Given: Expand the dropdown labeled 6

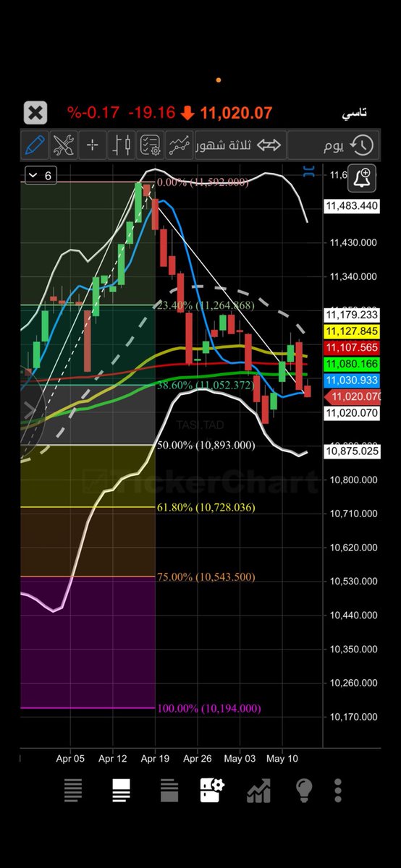Looking at the screenshot, I should click(x=41, y=176).
